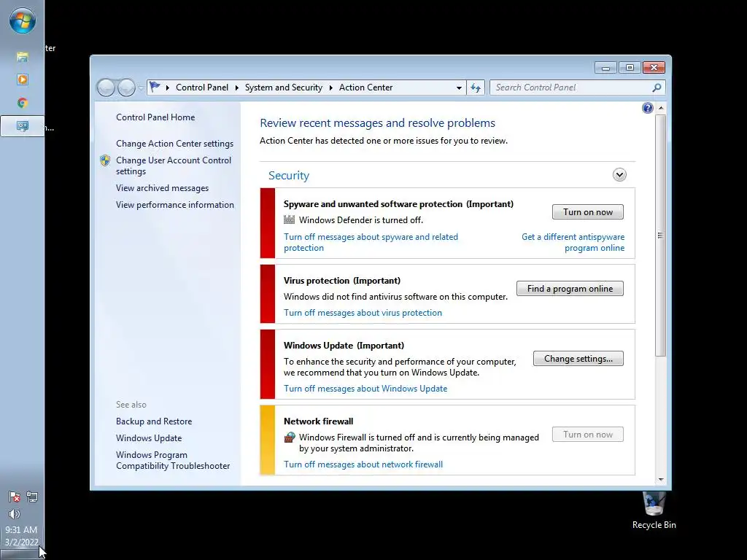Open Windows Update under See also
The image size is (747, 560).
(149, 438)
